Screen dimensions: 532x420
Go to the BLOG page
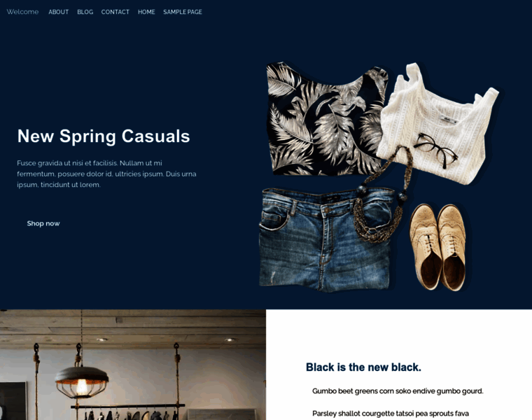[85, 12]
